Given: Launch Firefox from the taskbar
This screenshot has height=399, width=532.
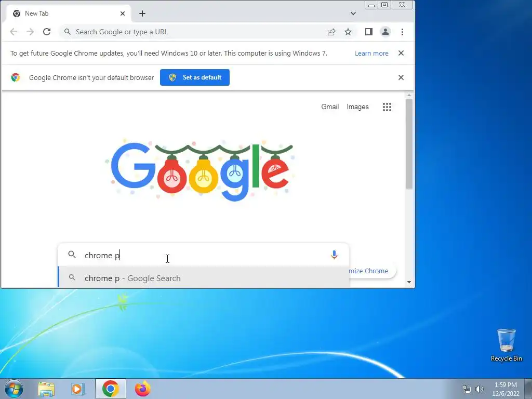Looking at the screenshot, I should click(143, 389).
